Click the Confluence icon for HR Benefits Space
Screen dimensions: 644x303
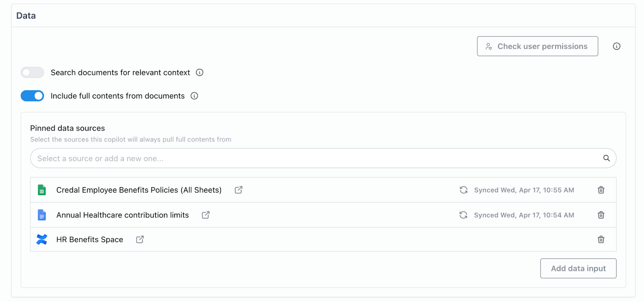tap(42, 240)
